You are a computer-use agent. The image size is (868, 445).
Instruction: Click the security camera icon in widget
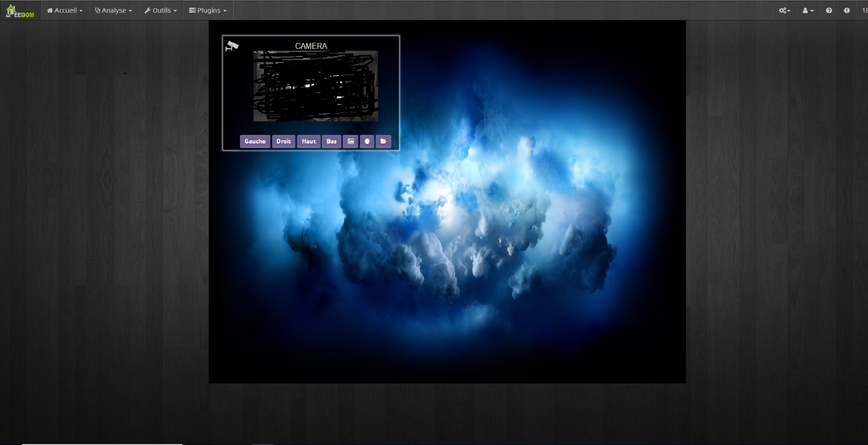coord(232,46)
